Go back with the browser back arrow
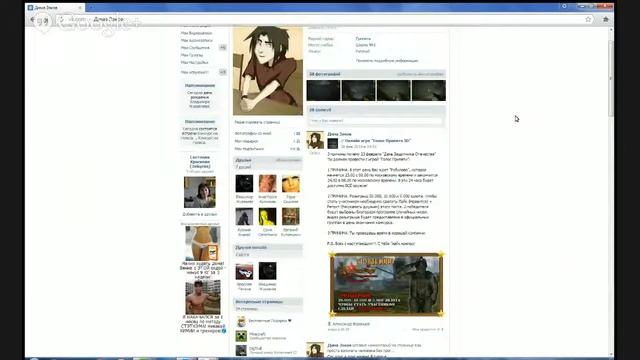Screen dimensions: 640x360 [x=33, y=19]
